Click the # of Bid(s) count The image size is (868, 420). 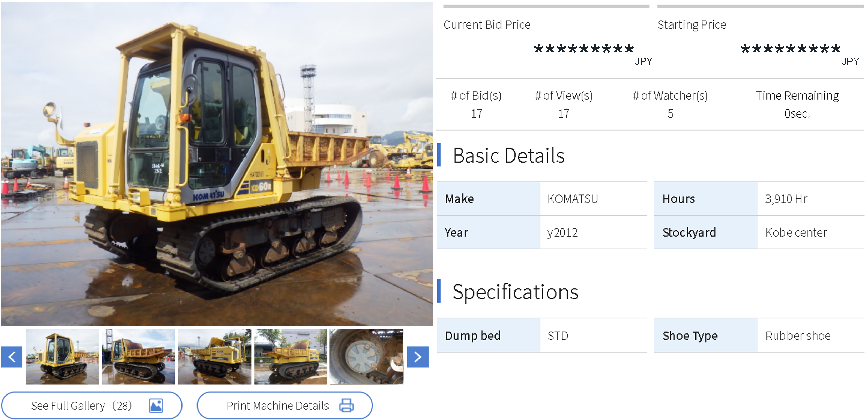tap(476, 114)
